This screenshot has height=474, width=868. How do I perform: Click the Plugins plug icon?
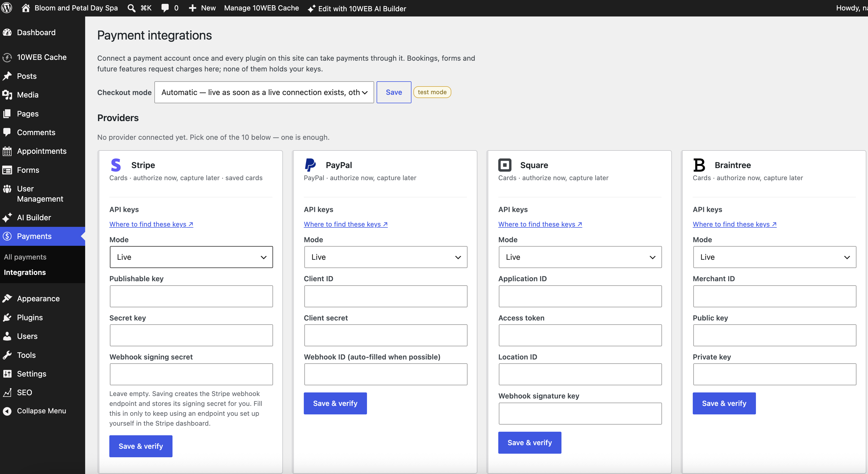click(x=7, y=317)
